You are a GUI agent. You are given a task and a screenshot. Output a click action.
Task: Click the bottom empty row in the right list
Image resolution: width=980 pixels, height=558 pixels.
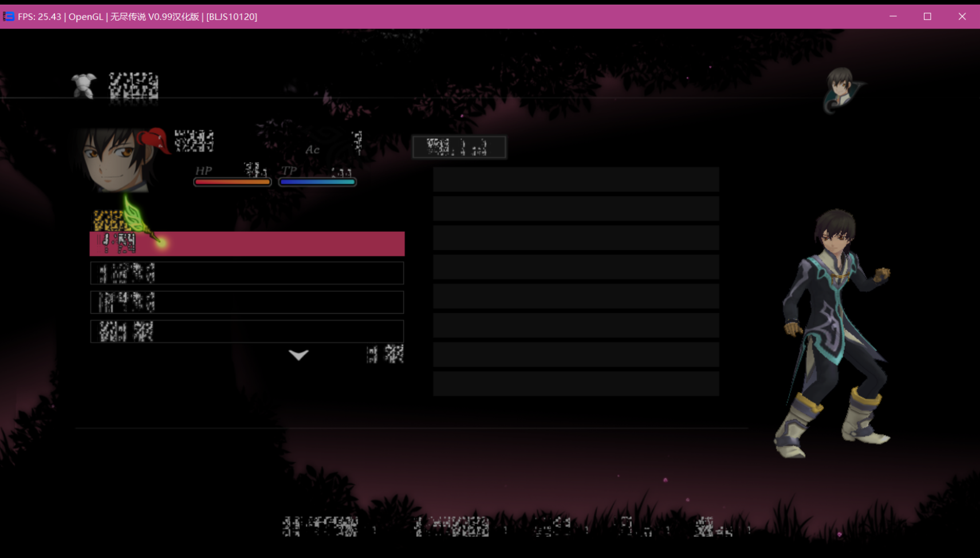[576, 383]
